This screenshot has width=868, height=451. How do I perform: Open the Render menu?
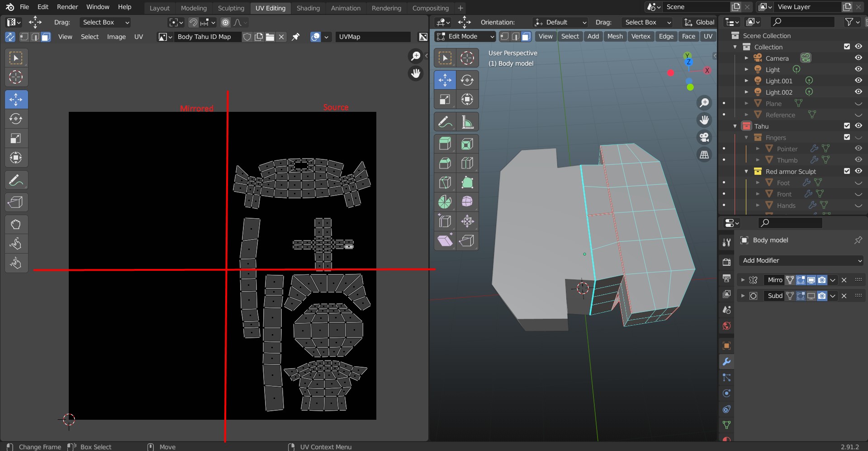(67, 7)
